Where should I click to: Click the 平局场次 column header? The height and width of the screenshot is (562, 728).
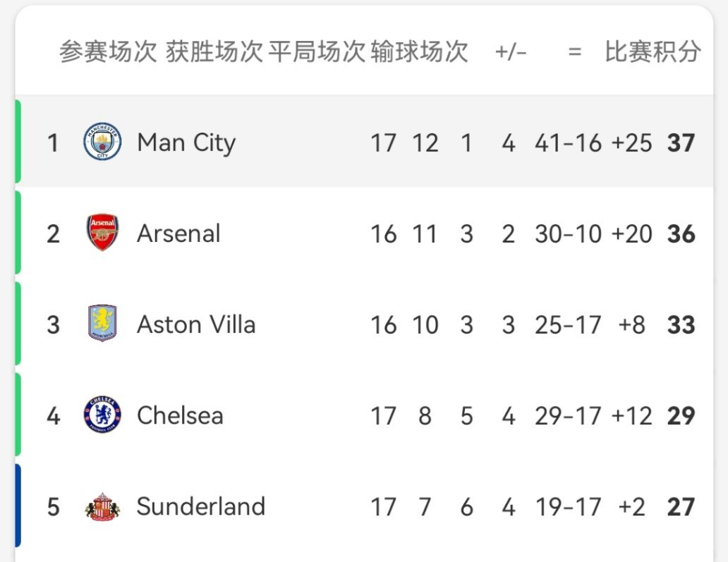(317, 51)
